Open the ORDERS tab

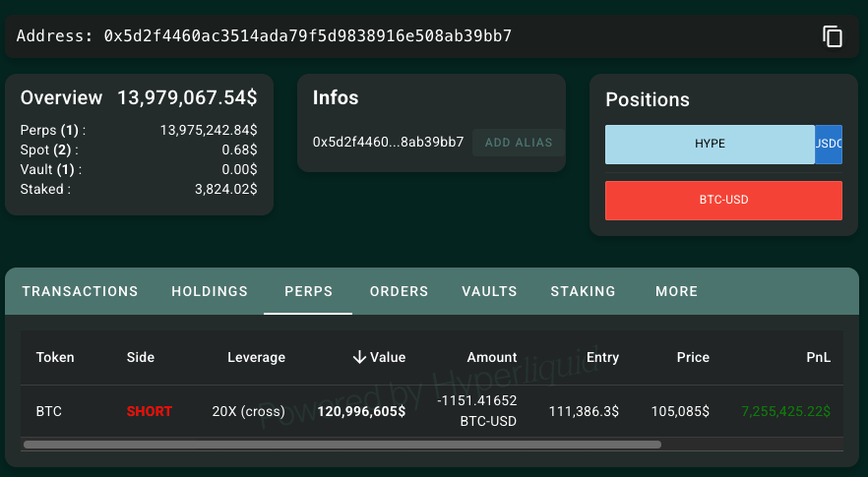[399, 292]
